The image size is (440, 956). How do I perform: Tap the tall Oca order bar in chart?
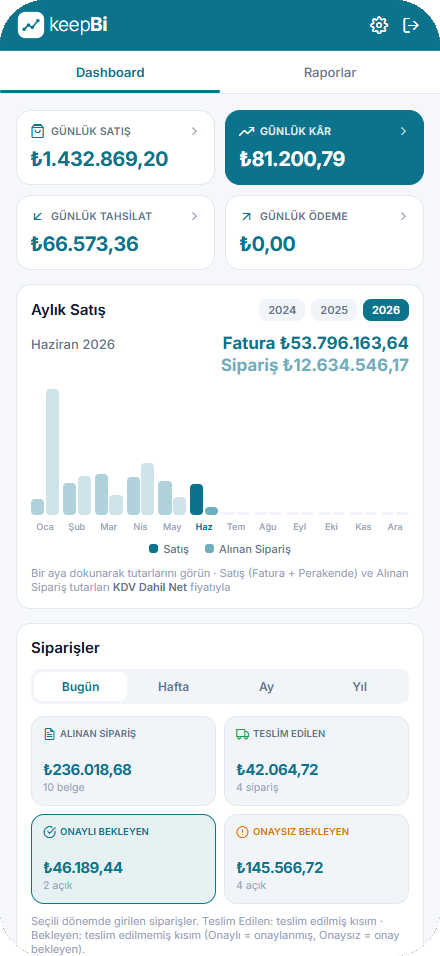52,452
